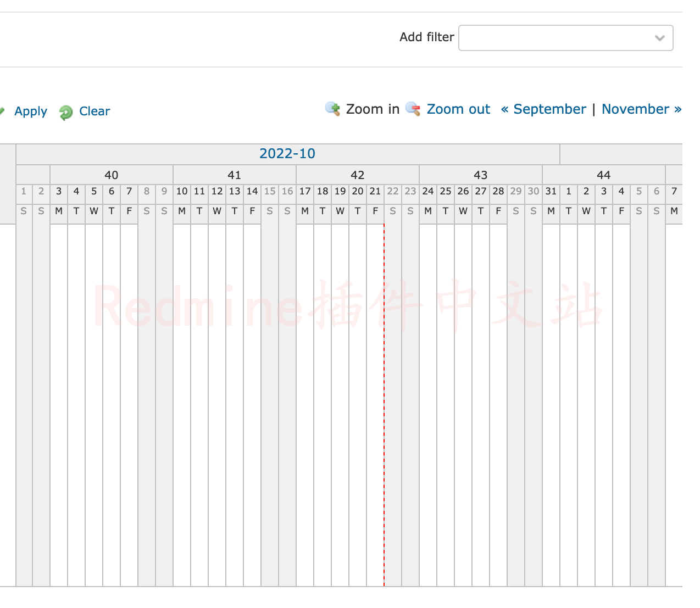Select week 44 header

pos(604,175)
